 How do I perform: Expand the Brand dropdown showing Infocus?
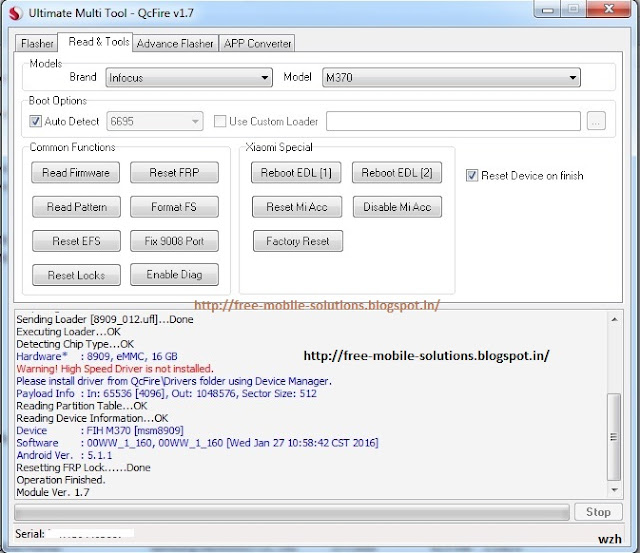189,78
